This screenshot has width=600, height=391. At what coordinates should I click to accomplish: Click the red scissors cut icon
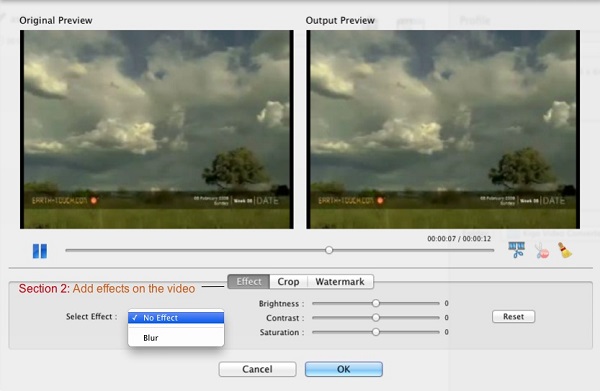coord(541,251)
